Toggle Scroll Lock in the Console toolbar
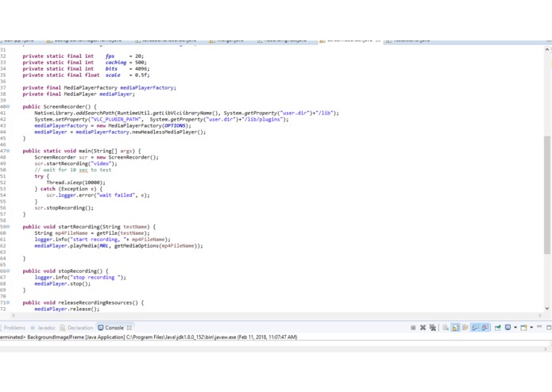The image size is (552, 392). pos(456,328)
